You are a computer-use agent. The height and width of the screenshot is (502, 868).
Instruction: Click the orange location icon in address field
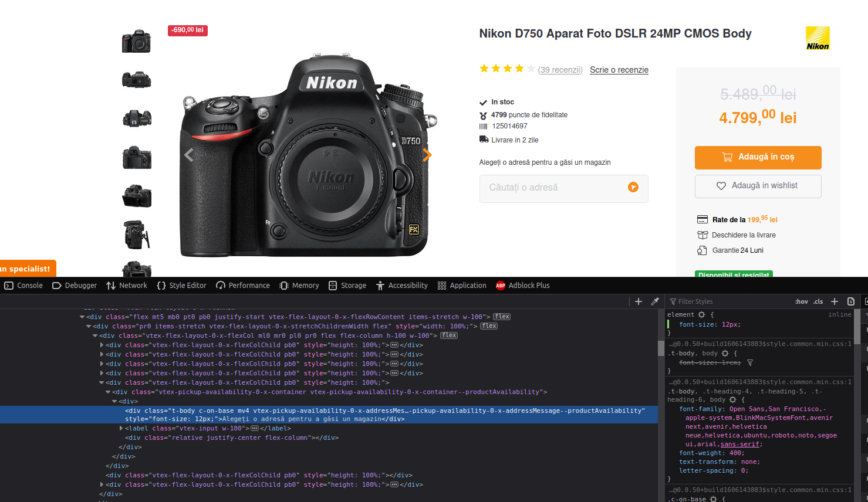633,187
